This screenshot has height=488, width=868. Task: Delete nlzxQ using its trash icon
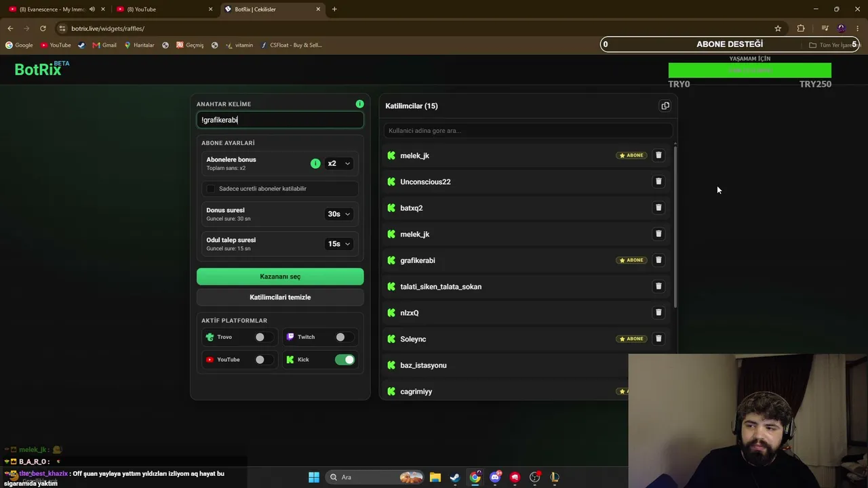pyautogui.click(x=658, y=312)
